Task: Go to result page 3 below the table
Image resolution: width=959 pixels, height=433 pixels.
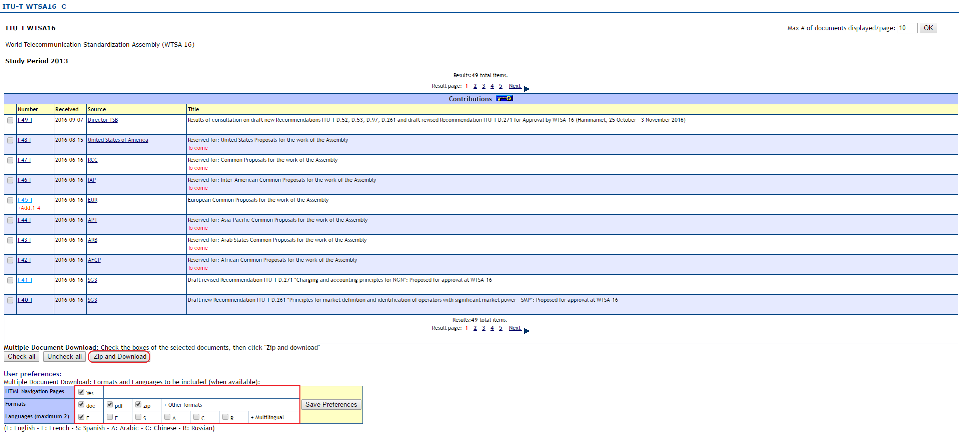Action: (x=483, y=328)
